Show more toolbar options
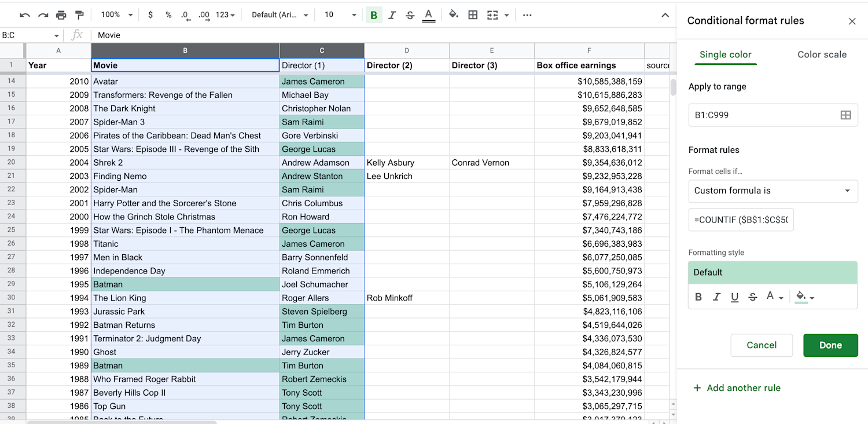Viewport: 868px width, 424px height. click(527, 15)
